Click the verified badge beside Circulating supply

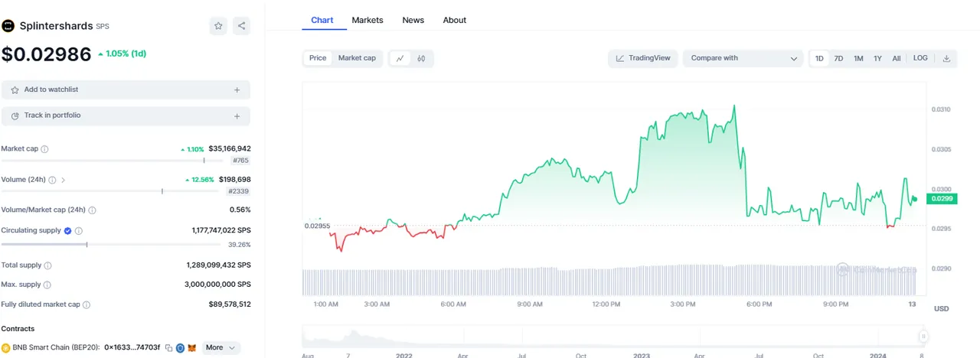click(67, 230)
